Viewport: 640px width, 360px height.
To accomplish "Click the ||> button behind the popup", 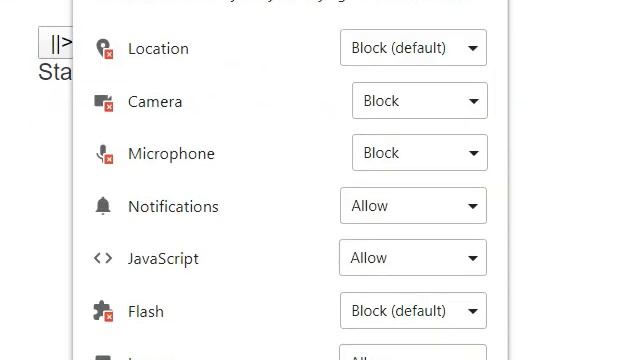I will tap(56, 42).
